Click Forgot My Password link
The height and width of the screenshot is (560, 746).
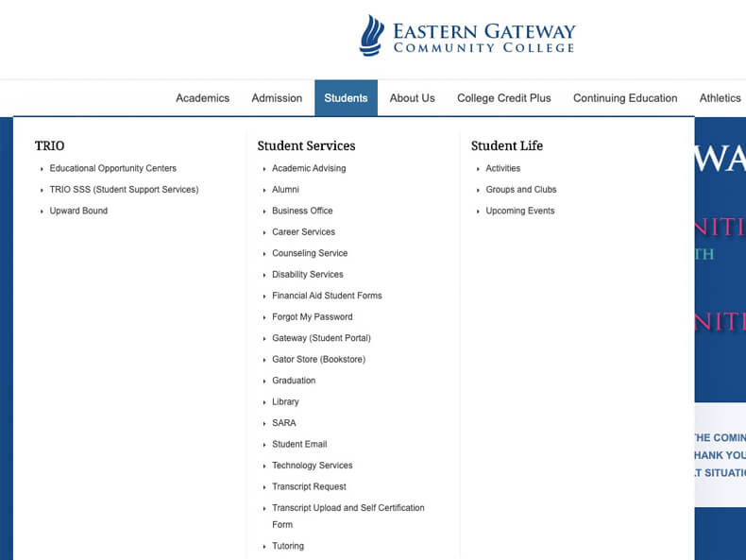tap(312, 317)
